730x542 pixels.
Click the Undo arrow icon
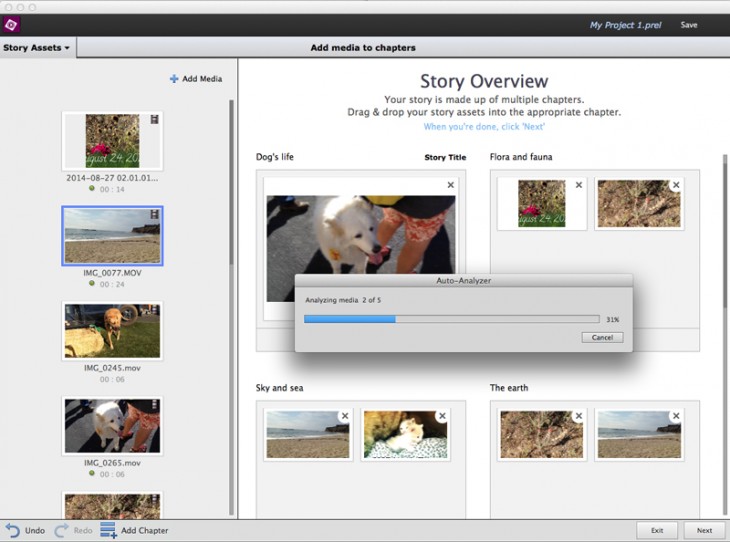coord(12,530)
